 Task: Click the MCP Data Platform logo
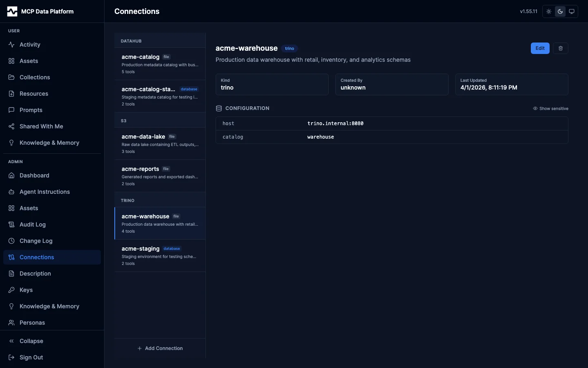click(12, 11)
